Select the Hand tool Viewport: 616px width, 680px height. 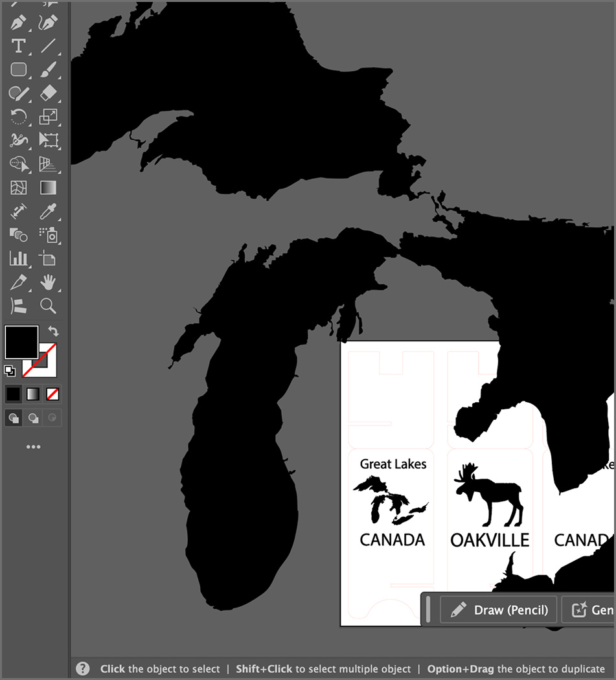49,282
